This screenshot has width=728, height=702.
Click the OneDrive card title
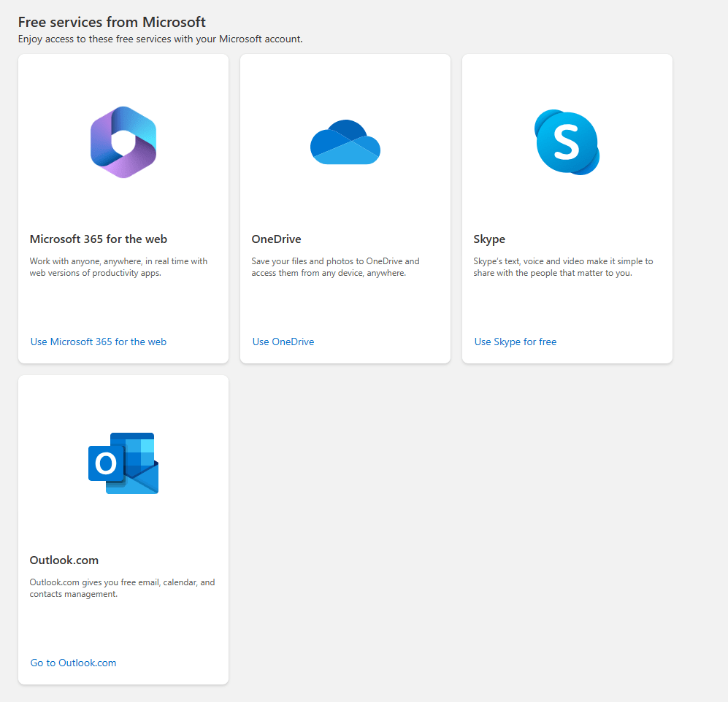point(277,239)
